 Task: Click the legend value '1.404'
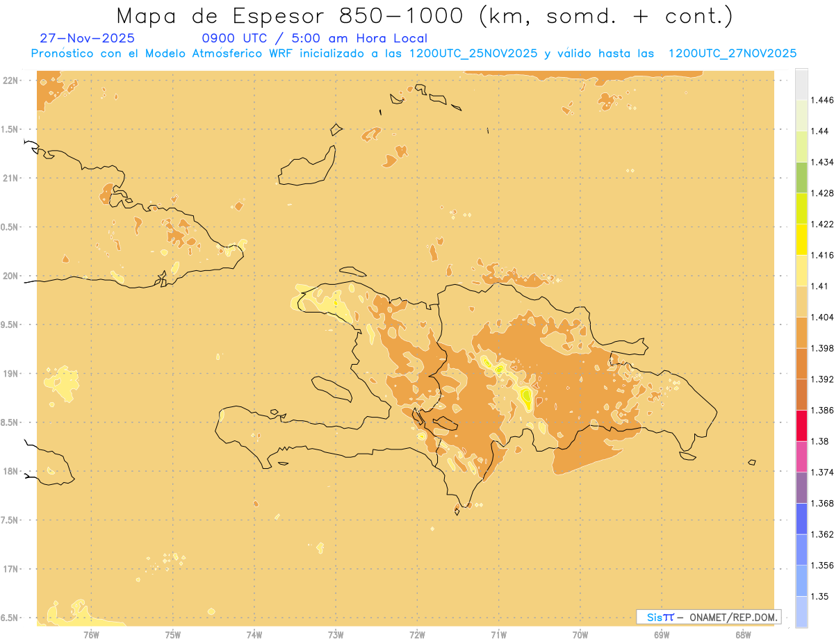point(821,317)
